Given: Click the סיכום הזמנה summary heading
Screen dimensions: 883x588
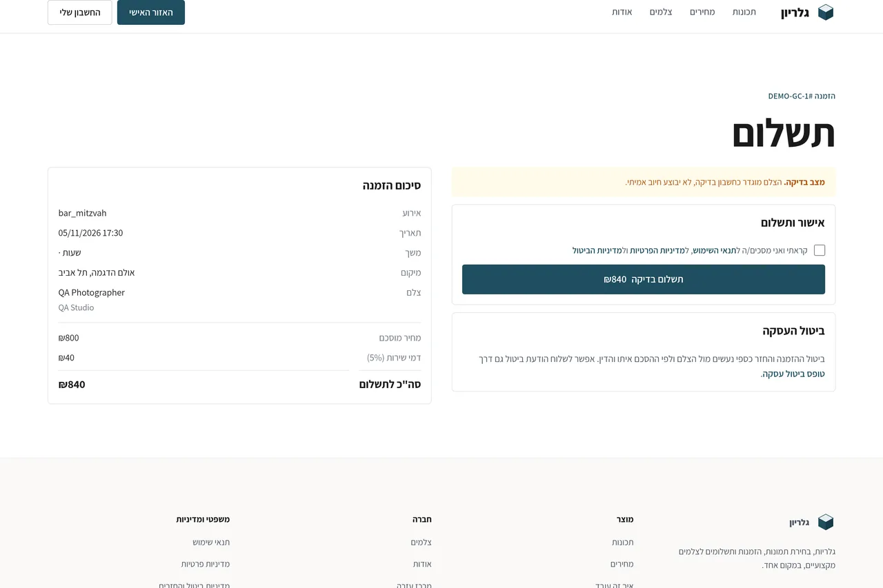Looking at the screenshot, I should [x=392, y=185].
